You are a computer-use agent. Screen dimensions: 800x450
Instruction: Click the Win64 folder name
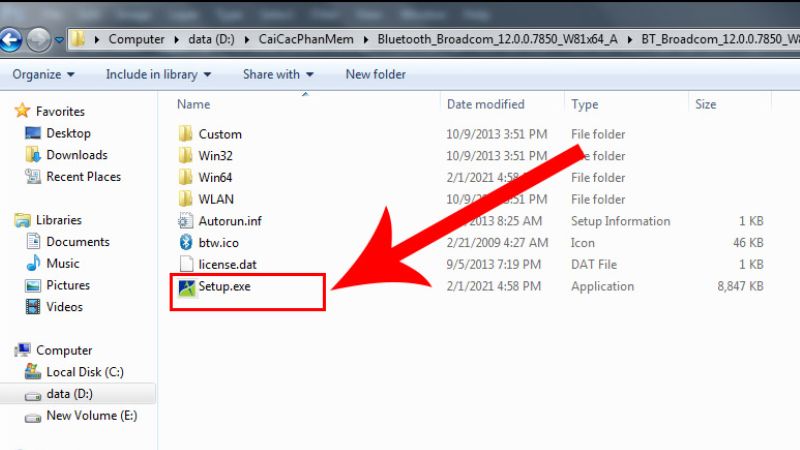tap(215, 178)
